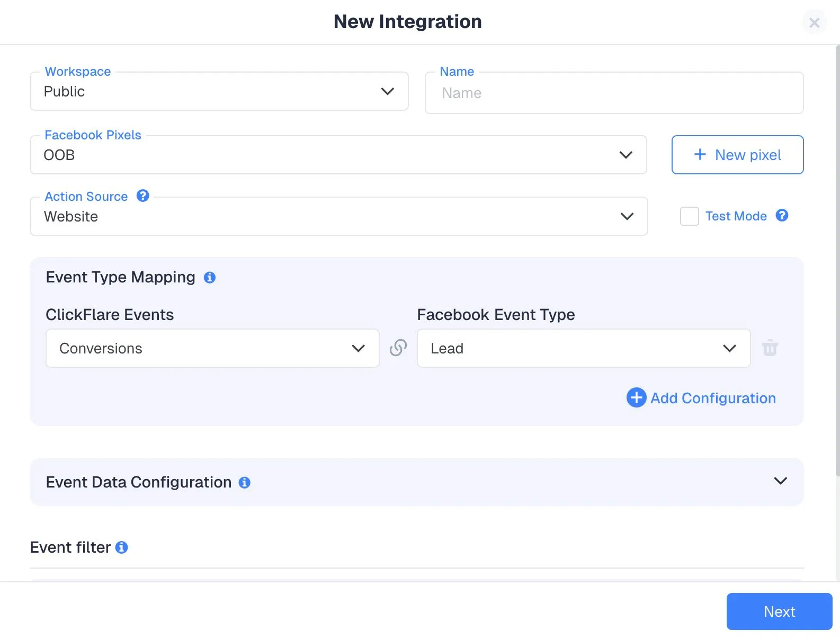Open the Action Source dropdown showing Website
The height and width of the screenshot is (638, 840).
[x=339, y=216]
